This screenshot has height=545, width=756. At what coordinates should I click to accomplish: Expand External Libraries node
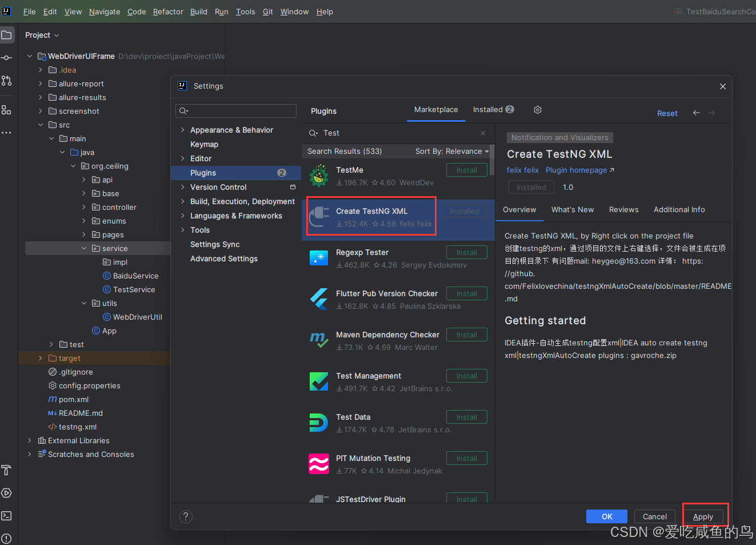coord(30,440)
